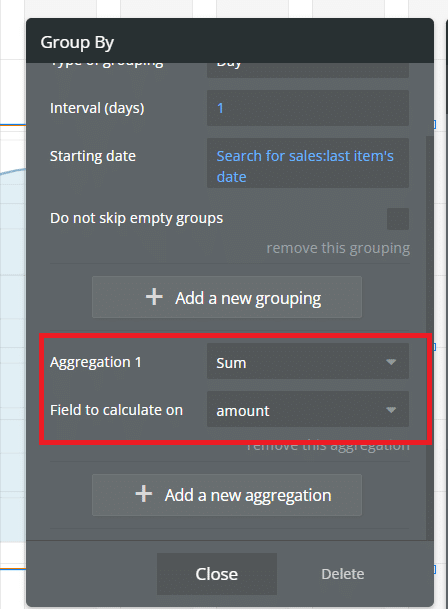Click the plus icon beside Add a new aggregation
Screen dimensions: 448x611
(144, 494)
